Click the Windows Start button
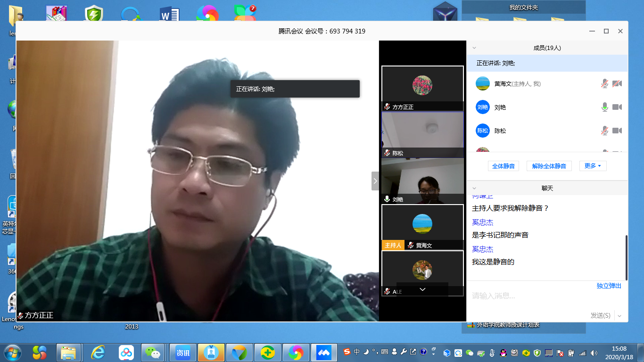 click(x=12, y=352)
